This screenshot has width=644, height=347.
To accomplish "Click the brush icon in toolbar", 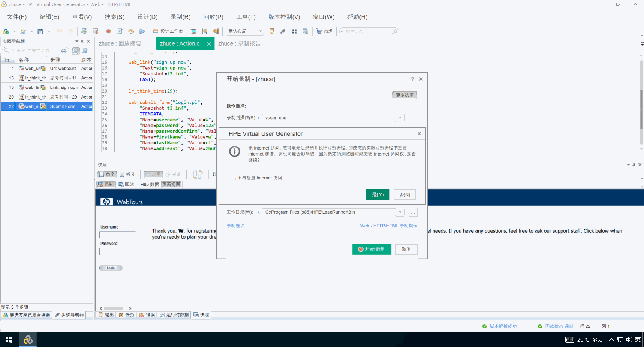I will coord(283,31).
